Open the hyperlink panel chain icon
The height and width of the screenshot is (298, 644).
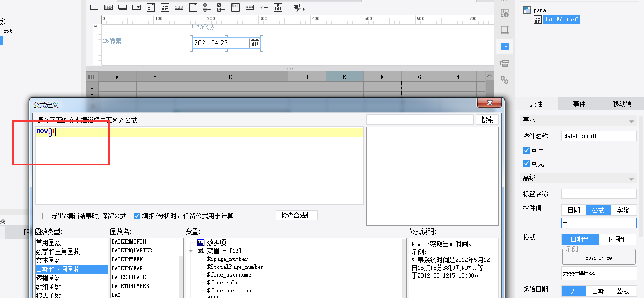(505, 80)
